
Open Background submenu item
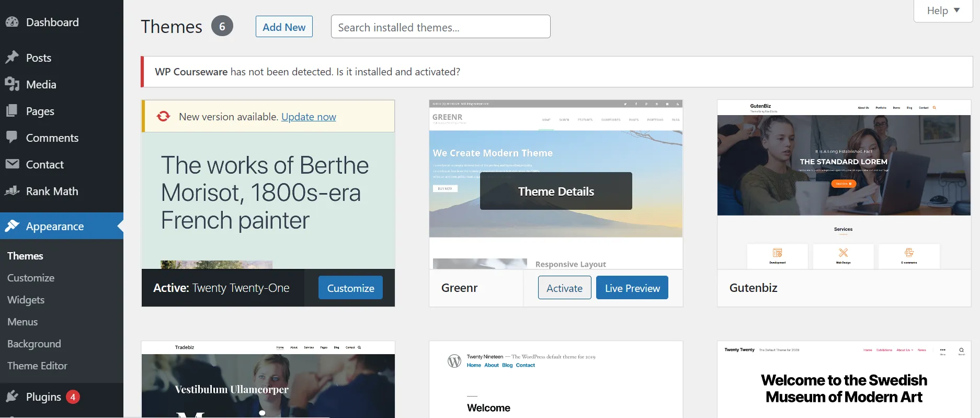[x=34, y=344]
